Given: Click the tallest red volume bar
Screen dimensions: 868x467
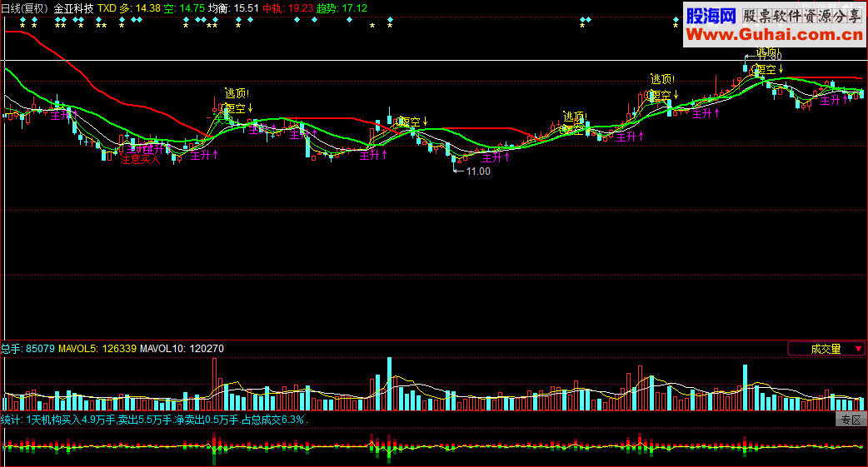Looking at the screenshot, I should (x=214, y=384).
